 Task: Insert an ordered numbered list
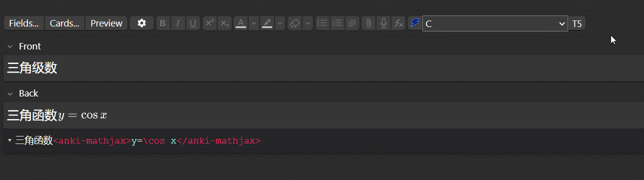point(337,23)
